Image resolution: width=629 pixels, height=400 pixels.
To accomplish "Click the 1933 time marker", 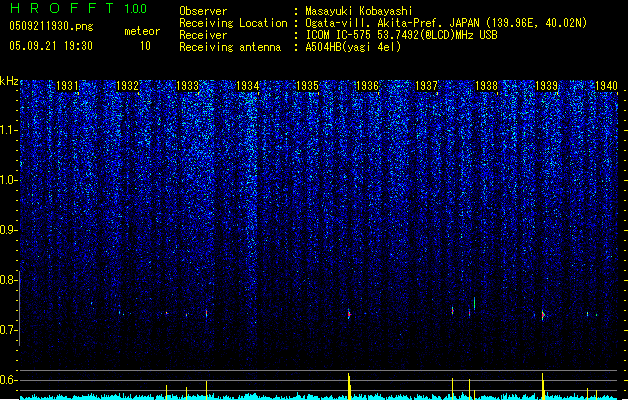I will pyautogui.click(x=187, y=86).
